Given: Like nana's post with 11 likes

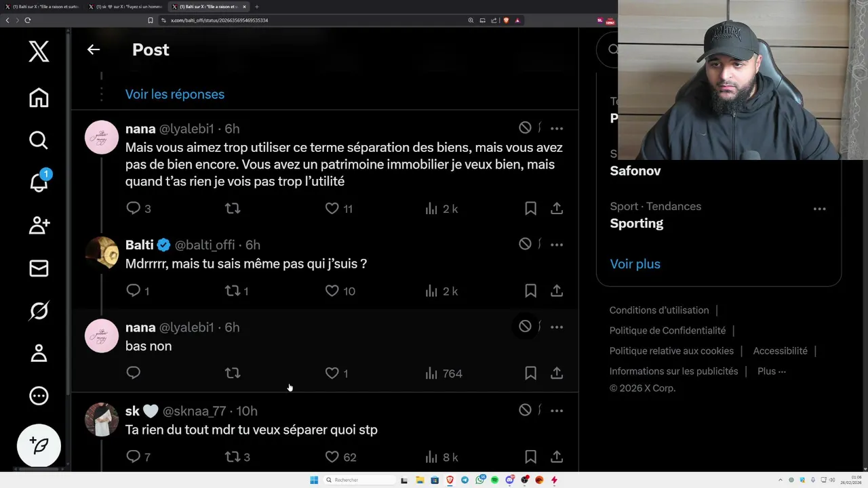Looking at the screenshot, I should 332,208.
